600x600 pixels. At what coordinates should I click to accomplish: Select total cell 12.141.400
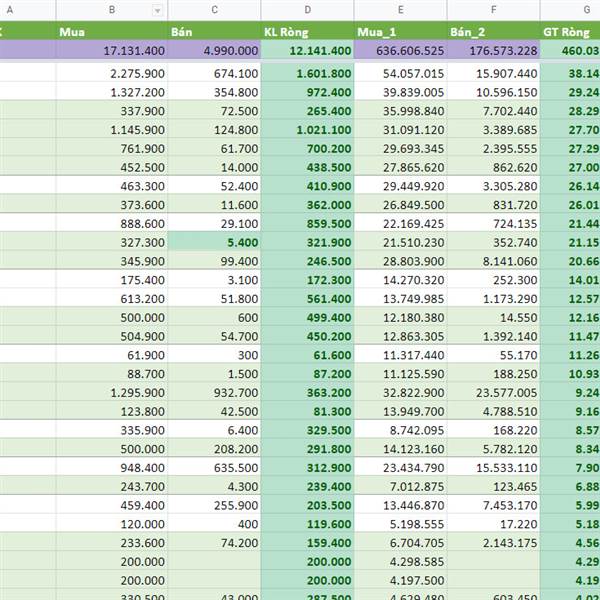308,51
